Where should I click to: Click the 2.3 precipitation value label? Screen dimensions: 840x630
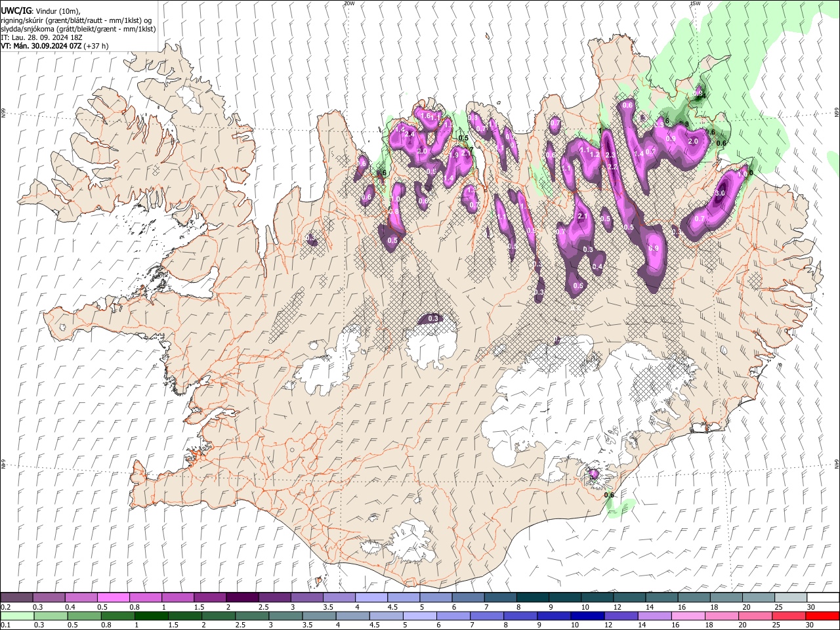point(610,156)
